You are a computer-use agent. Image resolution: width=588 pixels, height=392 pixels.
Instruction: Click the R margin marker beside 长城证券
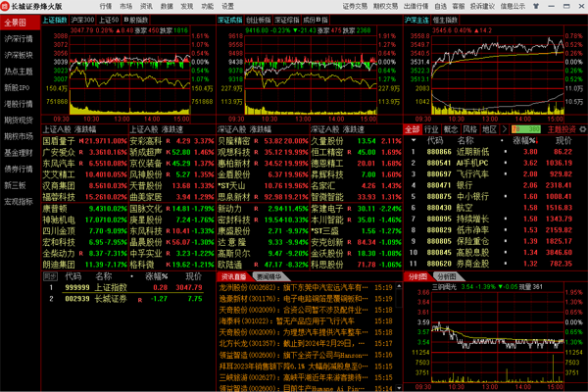[x=140, y=300]
